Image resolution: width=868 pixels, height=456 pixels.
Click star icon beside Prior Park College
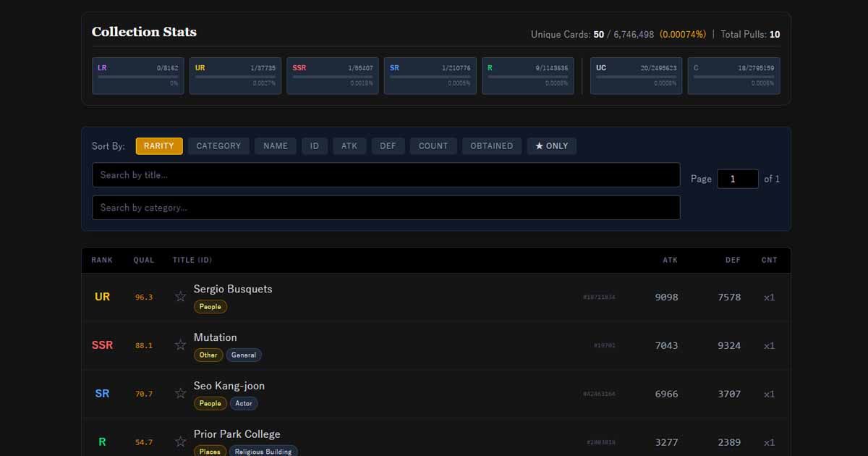pos(181,442)
